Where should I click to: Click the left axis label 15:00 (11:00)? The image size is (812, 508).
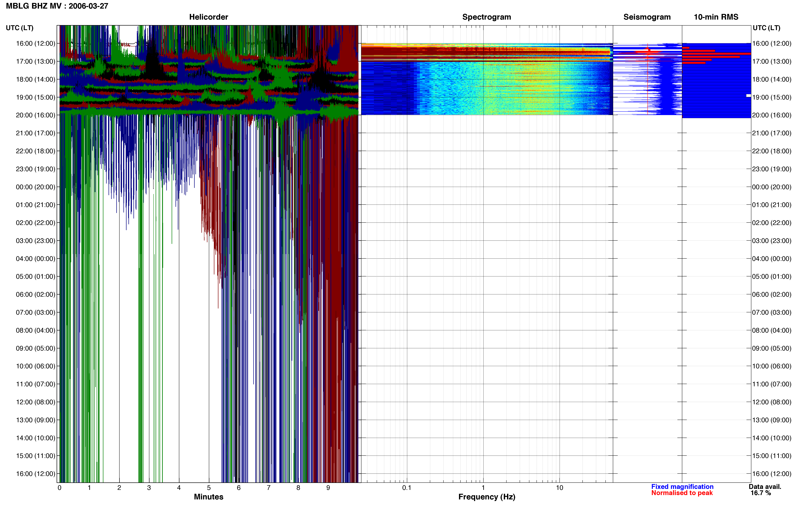(x=36, y=456)
